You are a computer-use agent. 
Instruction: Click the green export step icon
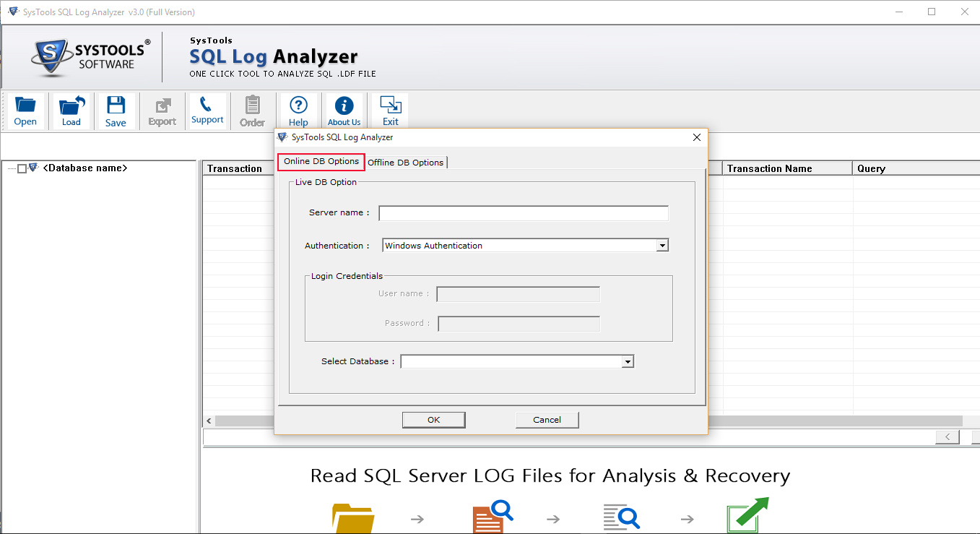coord(747,514)
